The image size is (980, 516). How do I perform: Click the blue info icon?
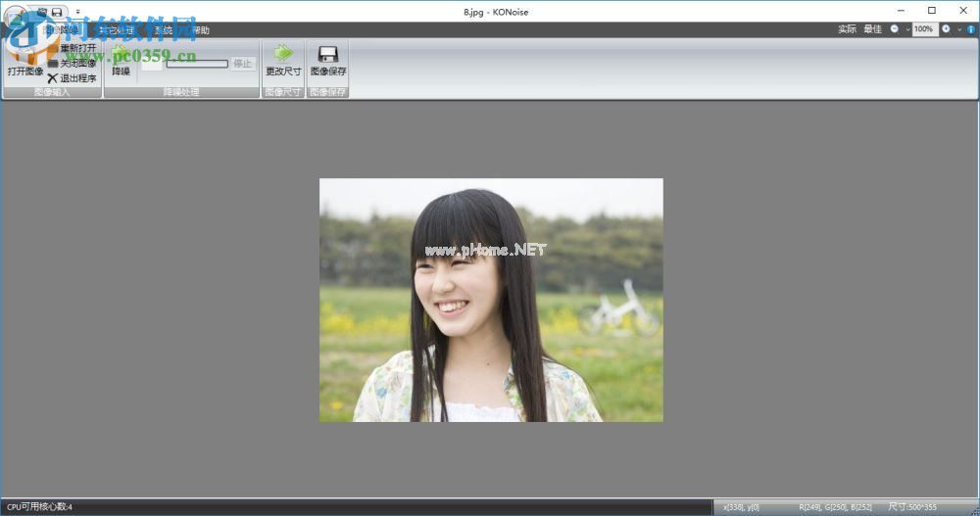[969, 29]
